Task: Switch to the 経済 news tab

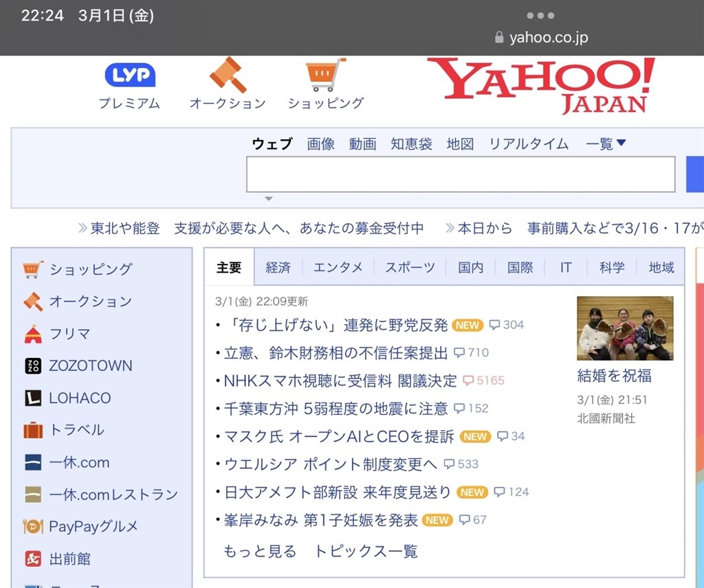Action: point(278,267)
